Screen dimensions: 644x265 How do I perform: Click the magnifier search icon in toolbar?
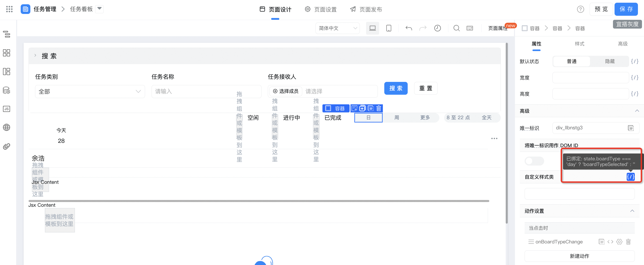(x=456, y=28)
